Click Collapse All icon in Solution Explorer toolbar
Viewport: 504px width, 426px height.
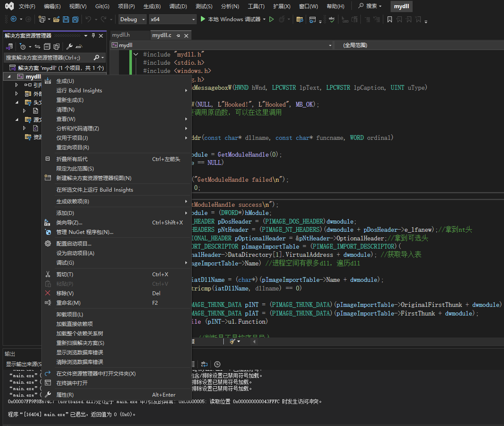click(x=47, y=47)
